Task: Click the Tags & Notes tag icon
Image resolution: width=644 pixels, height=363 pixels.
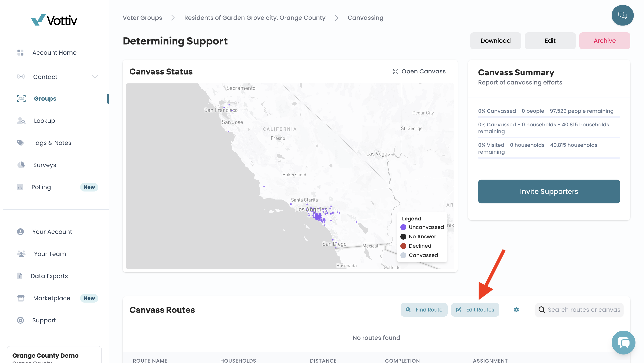Action: tap(20, 143)
